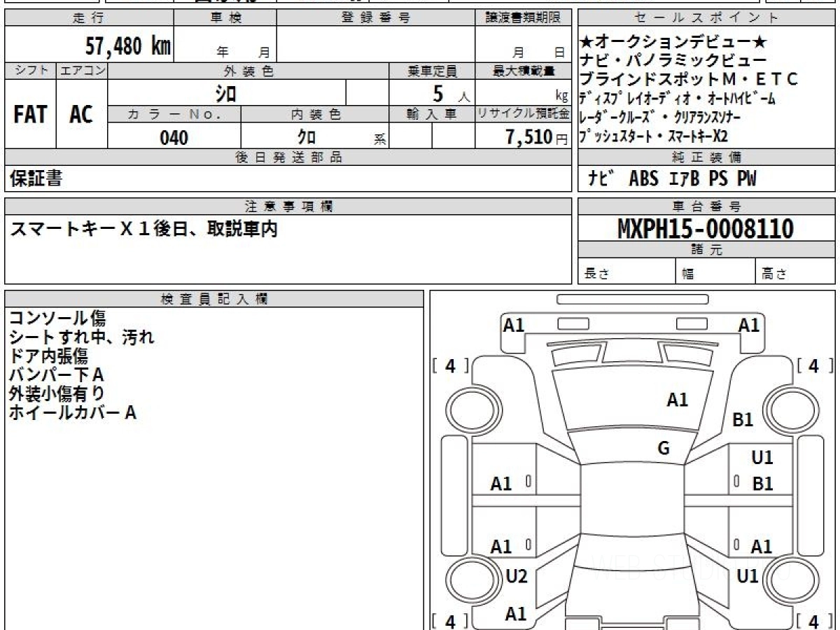Image resolution: width=840 pixels, height=630 pixels.
Task: Click the 注意事項欄 section header
Action: 288,206
